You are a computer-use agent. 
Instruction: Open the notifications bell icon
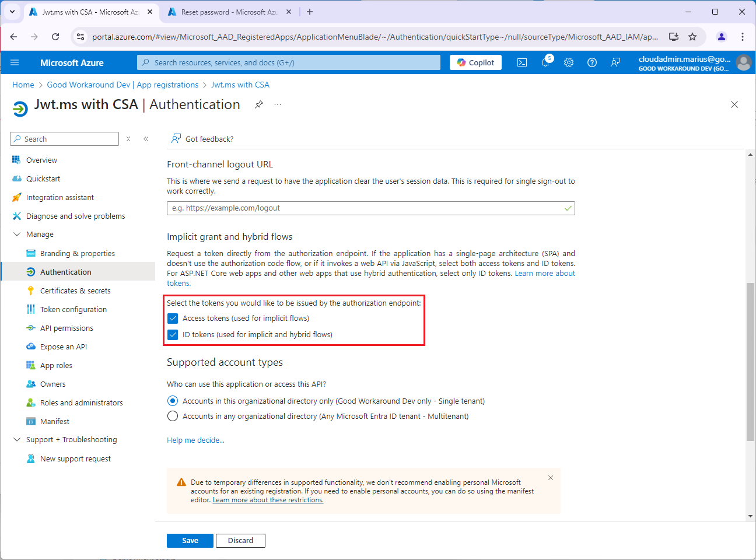point(545,62)
